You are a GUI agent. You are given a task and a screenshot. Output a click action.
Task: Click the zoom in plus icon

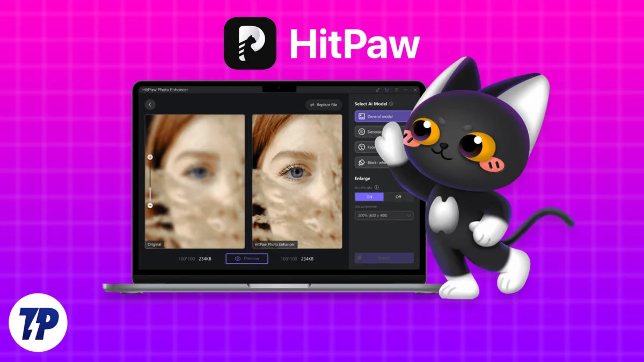(150, 157)
